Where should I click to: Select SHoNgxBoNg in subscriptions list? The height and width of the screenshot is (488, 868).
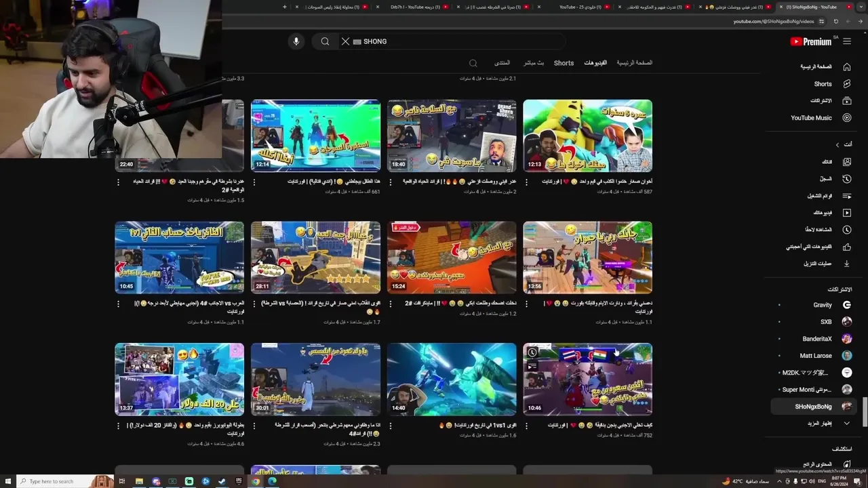pos(814,407)
